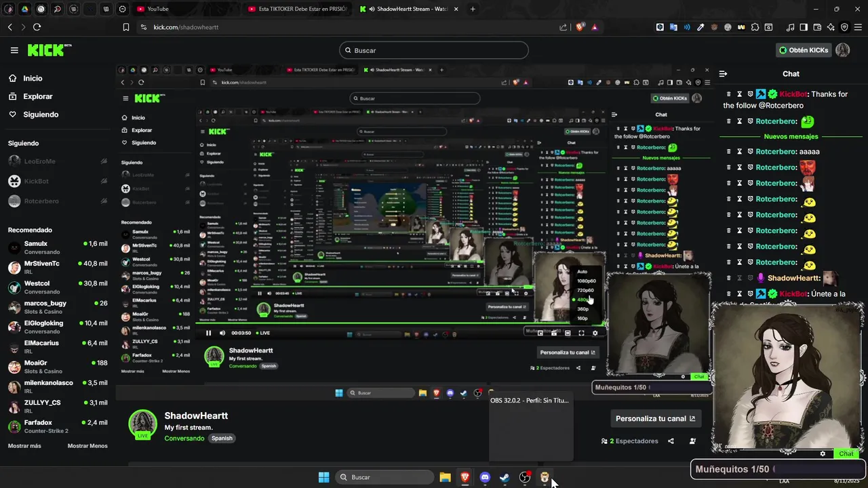Open the Leo AI sparkle icon
This screenshot has height=488, width=868.
831,27
